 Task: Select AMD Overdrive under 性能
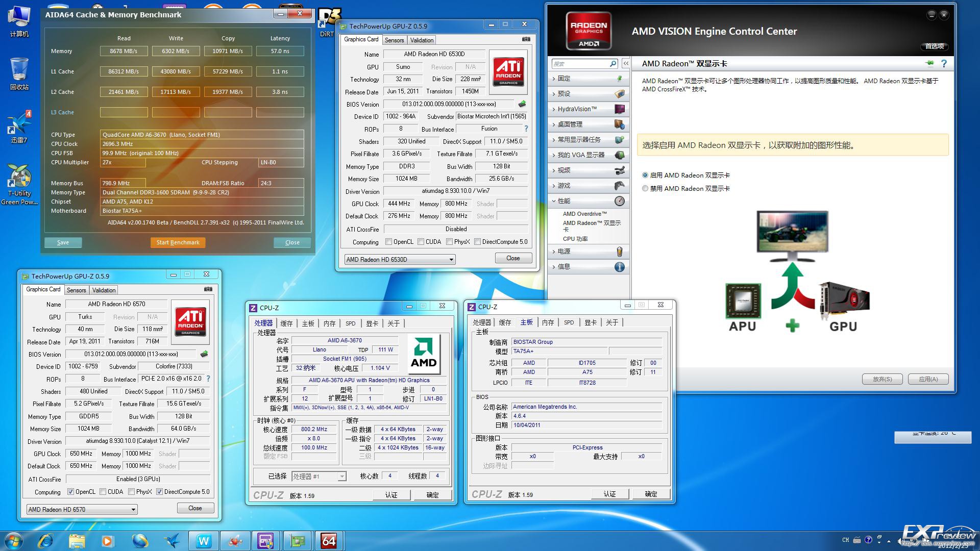click(584, 214)
